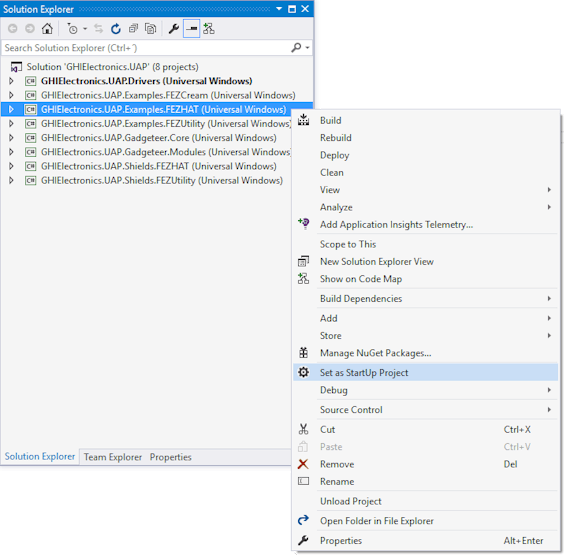Expand the Shields.FEZHAT project node
The image size is (564, 555).
pos(11,166)
